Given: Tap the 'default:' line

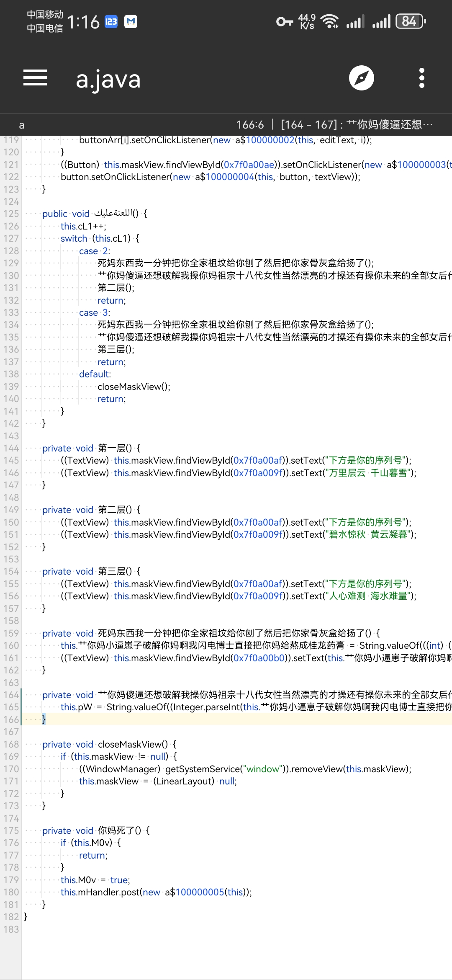Looking at the screenshot, I should pyautogui.click(x=95, y=374).
